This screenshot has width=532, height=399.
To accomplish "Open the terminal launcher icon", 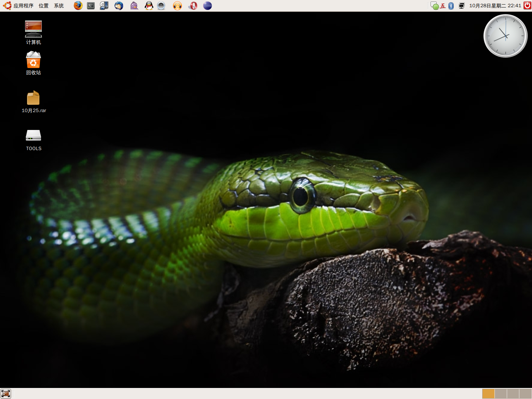I will (91, 6).
